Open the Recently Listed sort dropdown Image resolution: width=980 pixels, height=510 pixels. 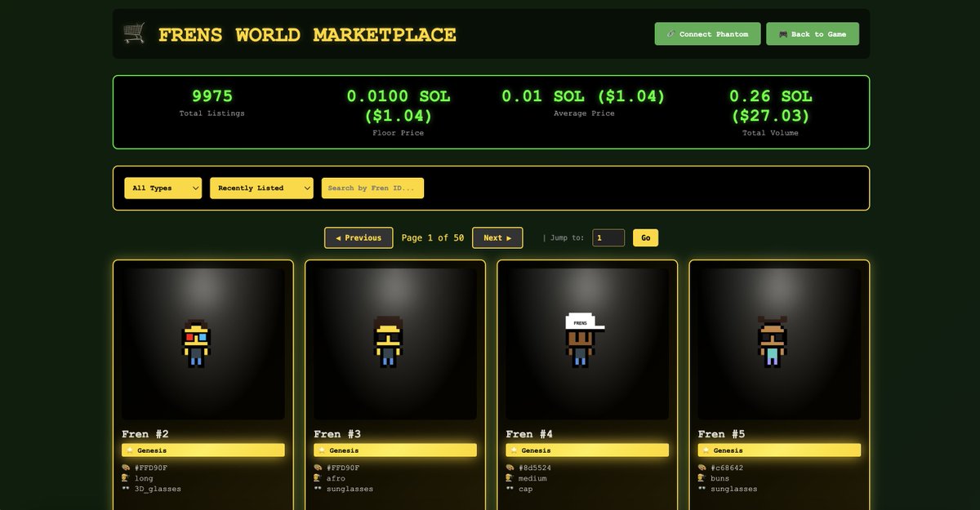261,188
